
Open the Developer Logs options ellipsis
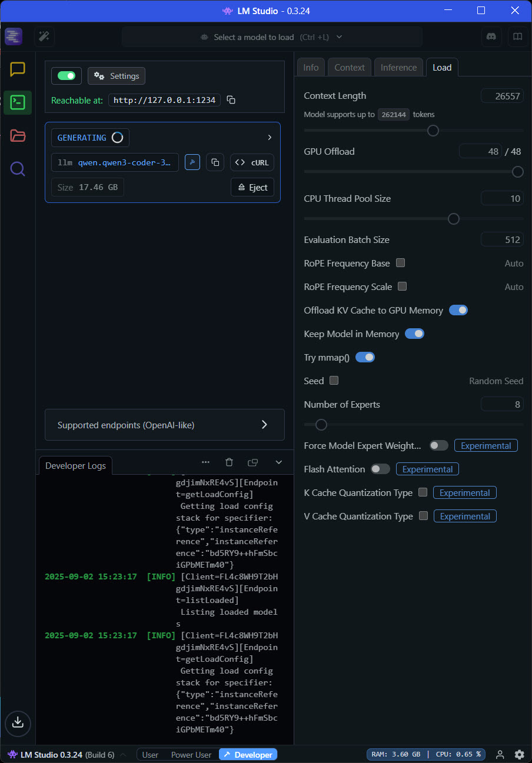click(x=205, y=462)
